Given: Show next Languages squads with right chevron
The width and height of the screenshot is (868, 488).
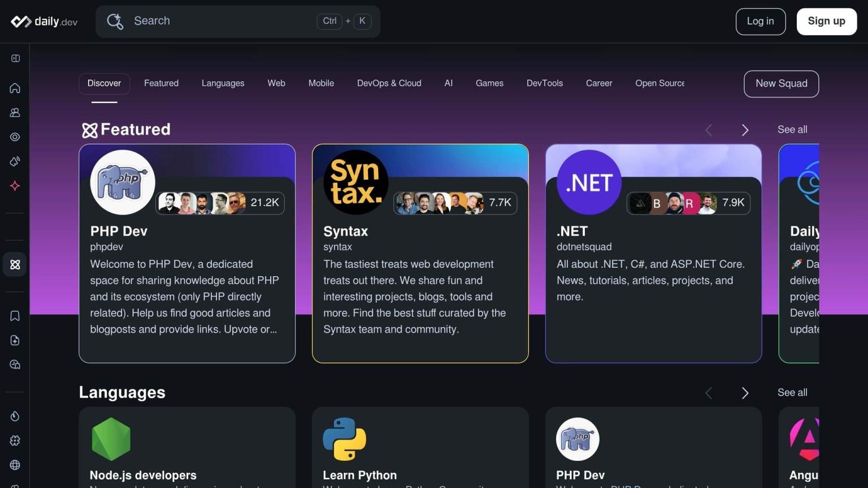Looking at the screenshot, I should 745,393.
